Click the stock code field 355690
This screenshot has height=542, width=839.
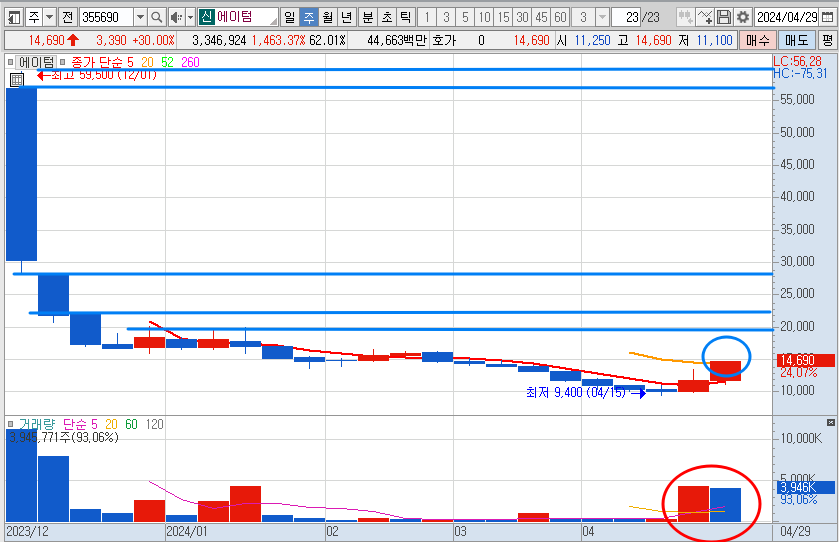point(106,18)
